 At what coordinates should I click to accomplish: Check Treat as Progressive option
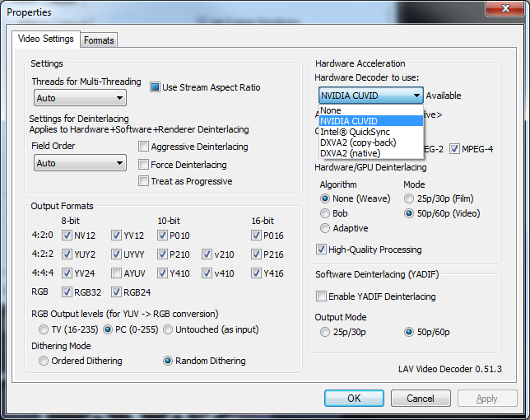coord(143,181)
